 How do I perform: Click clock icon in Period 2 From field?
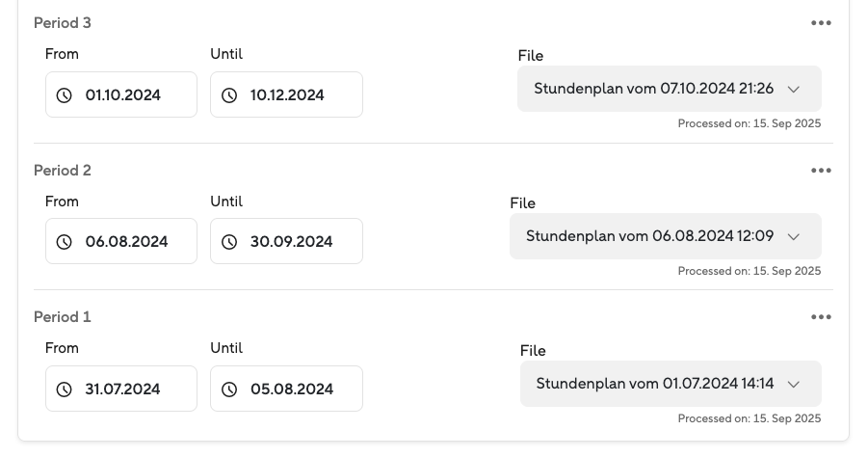coord(65,242)
